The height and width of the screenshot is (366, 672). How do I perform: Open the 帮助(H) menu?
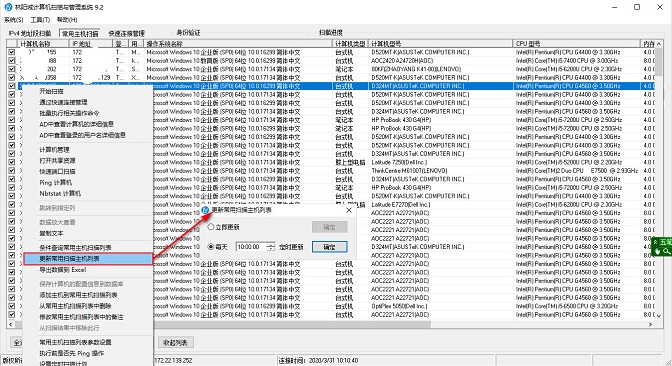pos(67,20)
